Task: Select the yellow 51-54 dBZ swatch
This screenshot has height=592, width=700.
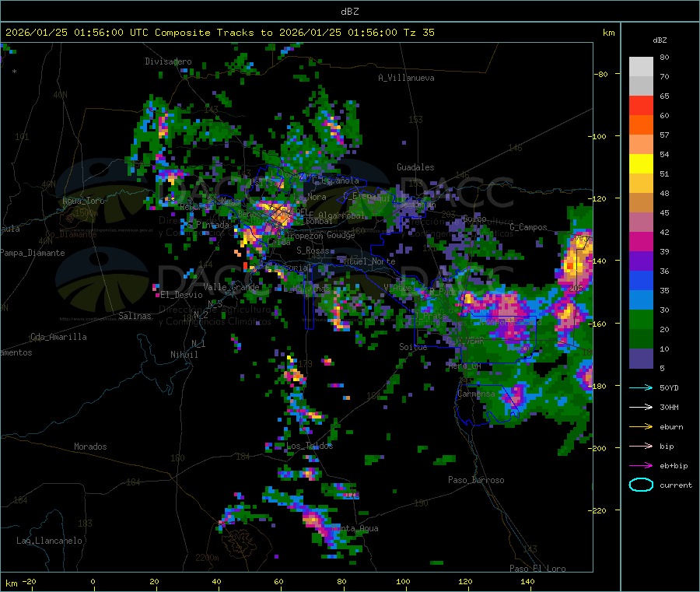Action: coord(641,164)
